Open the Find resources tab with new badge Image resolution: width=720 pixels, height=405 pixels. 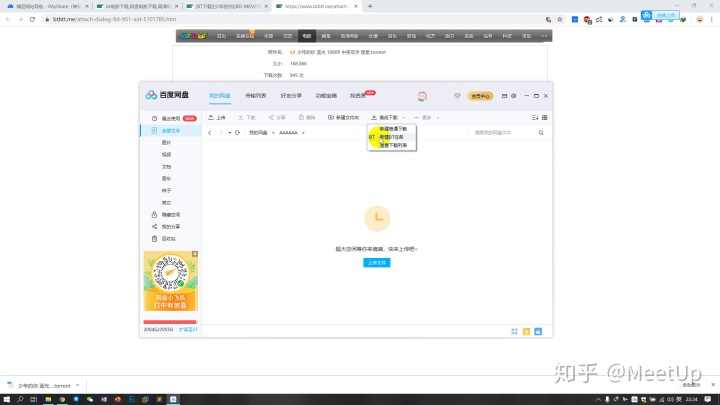tap(358, 96)
